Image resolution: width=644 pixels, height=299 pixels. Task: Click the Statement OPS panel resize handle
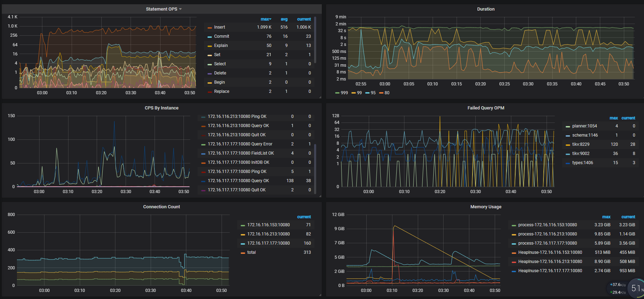coord(320,97)
